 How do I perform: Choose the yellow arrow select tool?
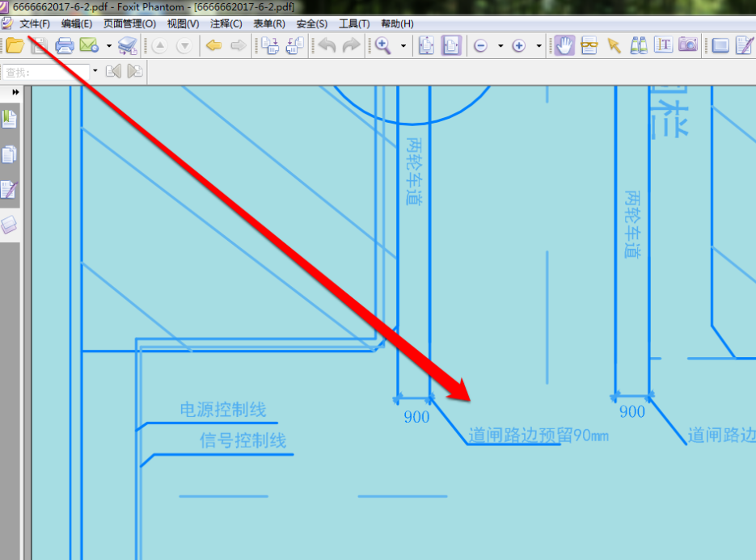tap(614, 45)
